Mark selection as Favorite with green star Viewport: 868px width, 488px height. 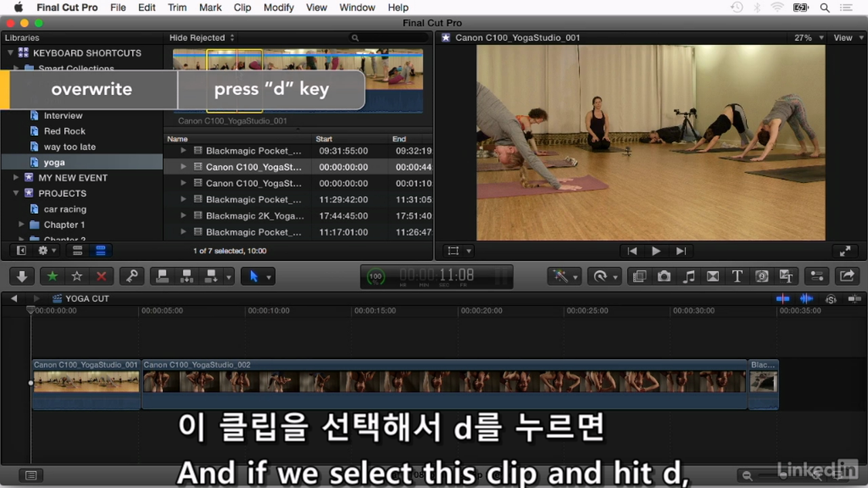tap(52, 277)
